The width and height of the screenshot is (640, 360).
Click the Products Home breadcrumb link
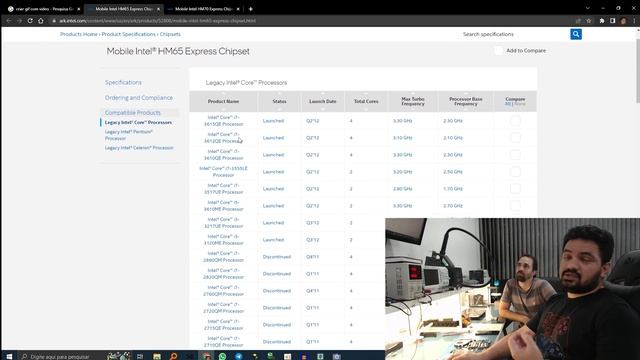79,34
